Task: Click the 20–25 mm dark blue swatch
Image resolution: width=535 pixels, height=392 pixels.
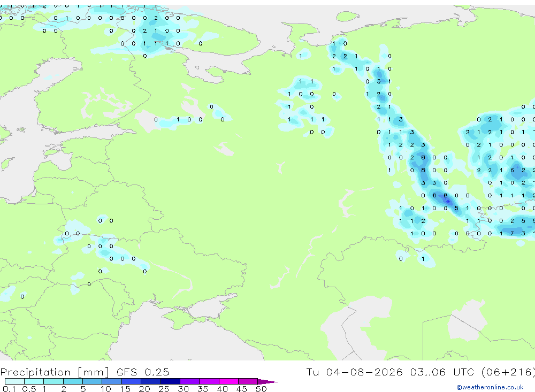Action: coord(150,381)
